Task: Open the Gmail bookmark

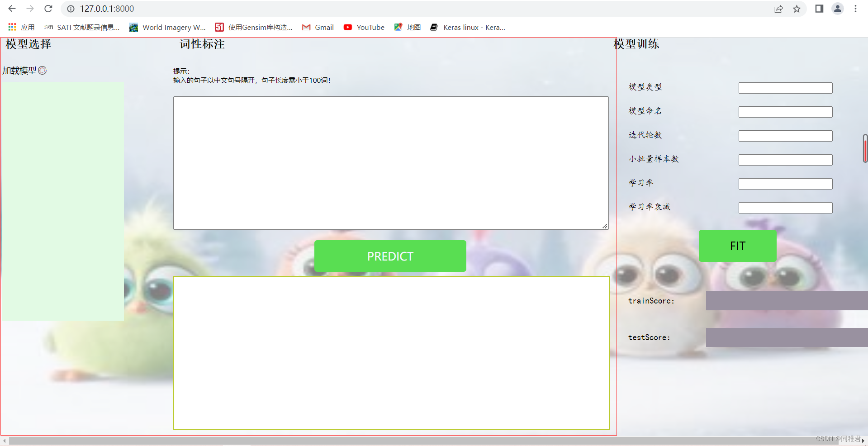Action: [x=318, y=27]
